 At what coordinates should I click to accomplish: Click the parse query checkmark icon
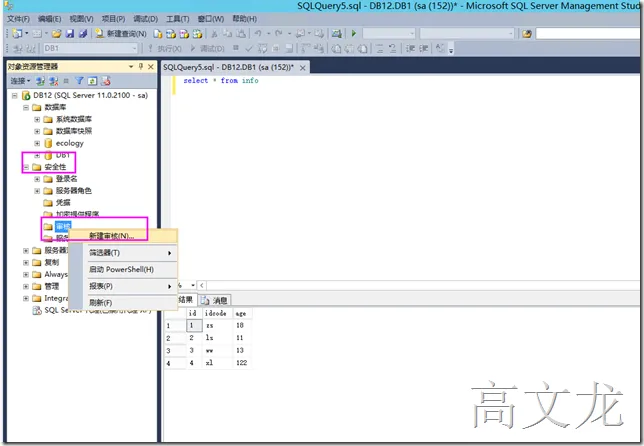(249, 48)
